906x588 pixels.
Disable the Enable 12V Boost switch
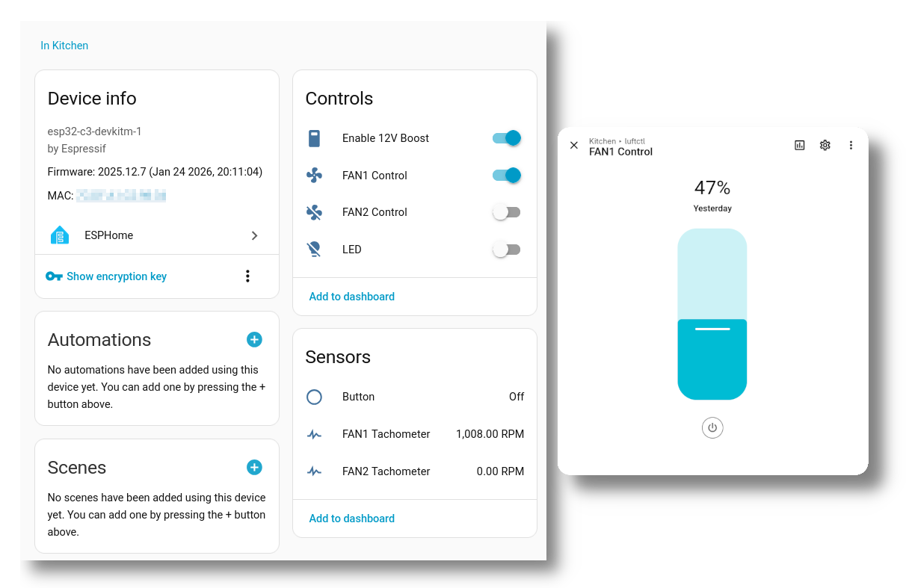coord(506,138)
